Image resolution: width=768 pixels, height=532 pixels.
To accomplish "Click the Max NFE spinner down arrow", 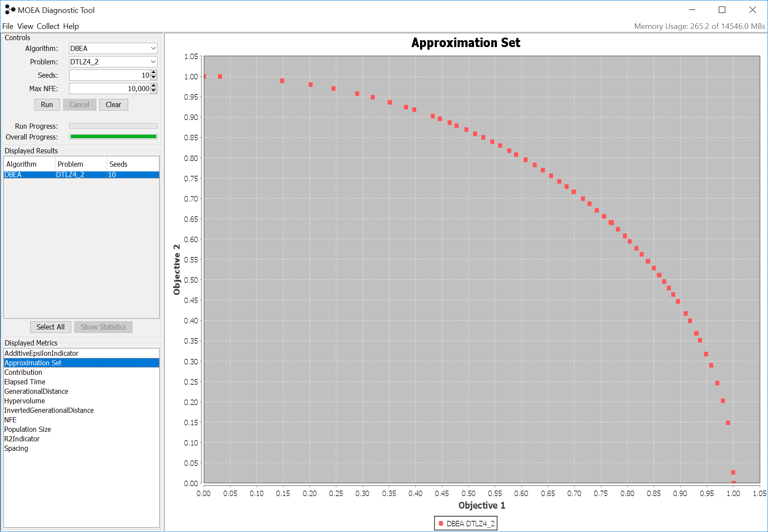I will [153, 91].
